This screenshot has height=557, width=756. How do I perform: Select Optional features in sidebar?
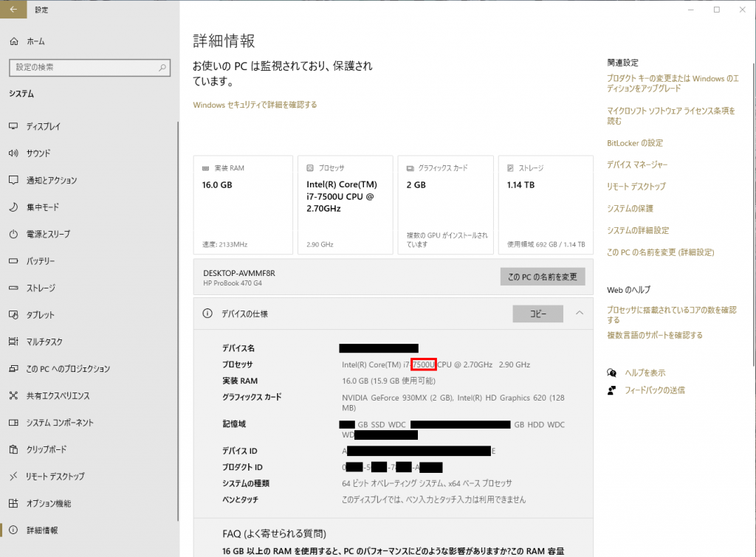48,503
